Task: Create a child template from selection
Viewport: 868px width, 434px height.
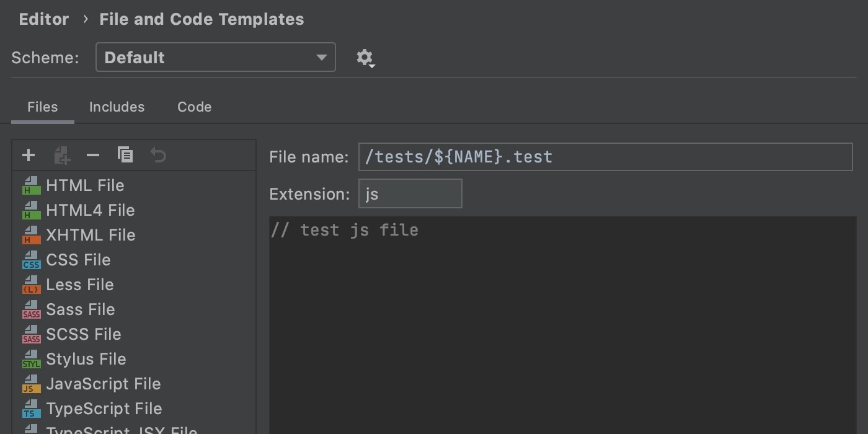Action: (x=61, y=155)
